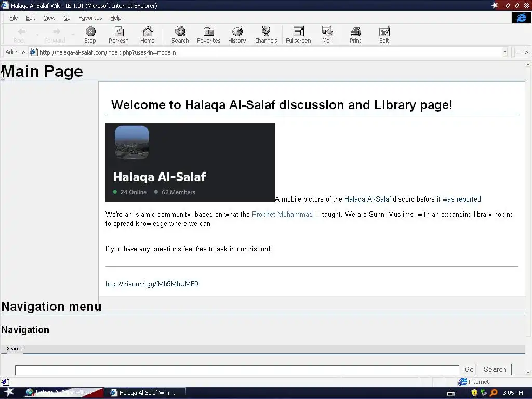This screenshot has width=532, height=399.
Task: Click the Internet Explorer throbber logo
Action: [522, 18]
